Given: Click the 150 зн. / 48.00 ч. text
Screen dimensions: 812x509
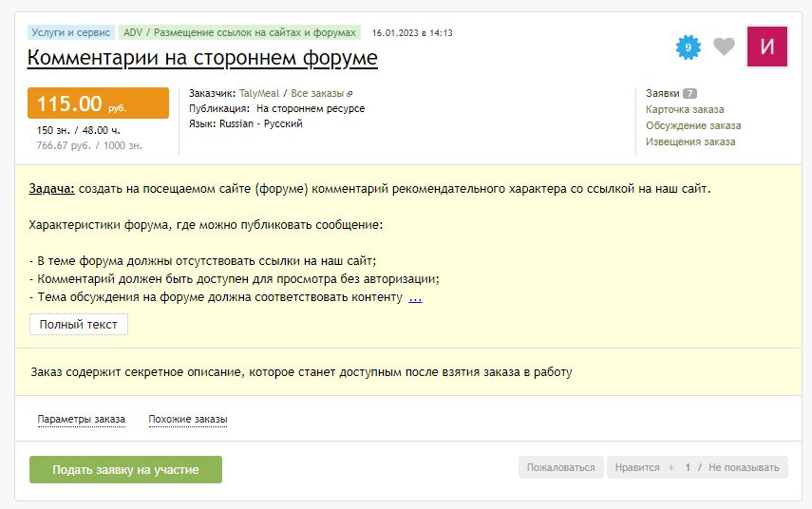Looking at the screenshot, I should pyautogui.click(x=78, y=130).
